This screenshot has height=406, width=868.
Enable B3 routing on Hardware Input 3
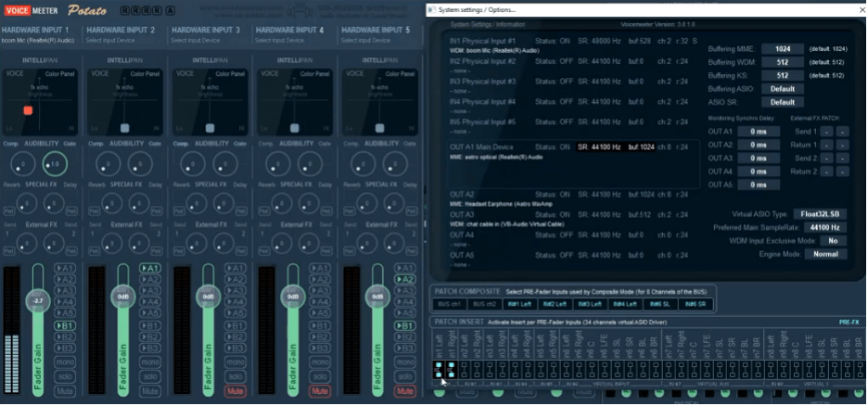tap(235, 348)
